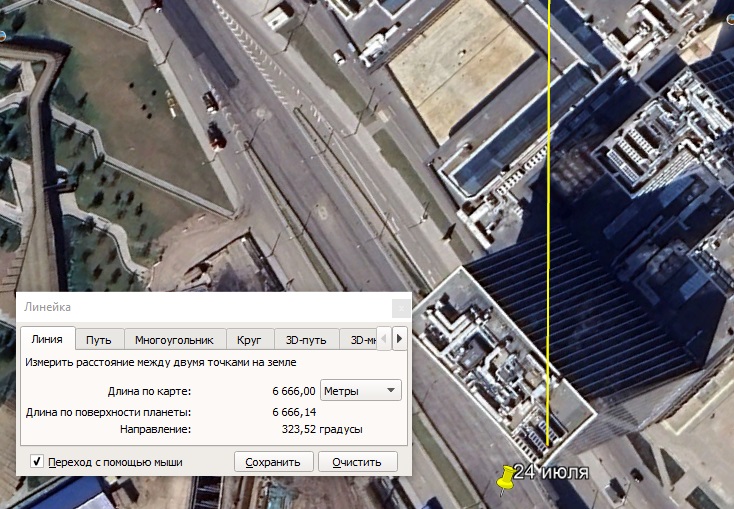Click the Измерить расстояние description text
This screenshot has height=509, width=734.
(161, 362)
